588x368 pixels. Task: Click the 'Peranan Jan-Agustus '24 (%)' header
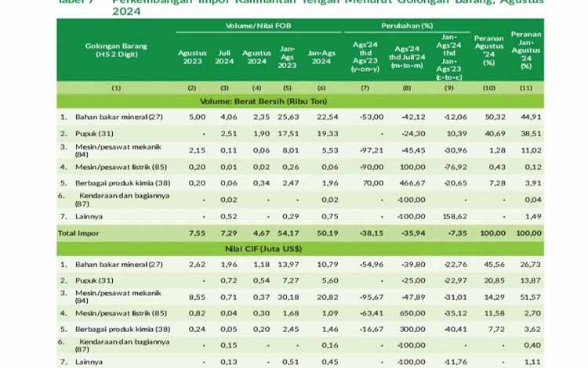tap(526, 50)
